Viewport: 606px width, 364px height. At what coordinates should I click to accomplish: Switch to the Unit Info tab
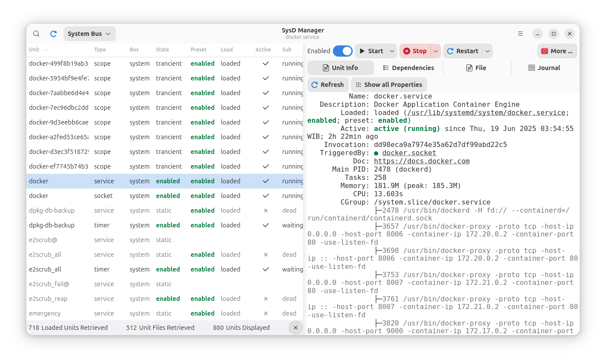(x=341, y=68)
